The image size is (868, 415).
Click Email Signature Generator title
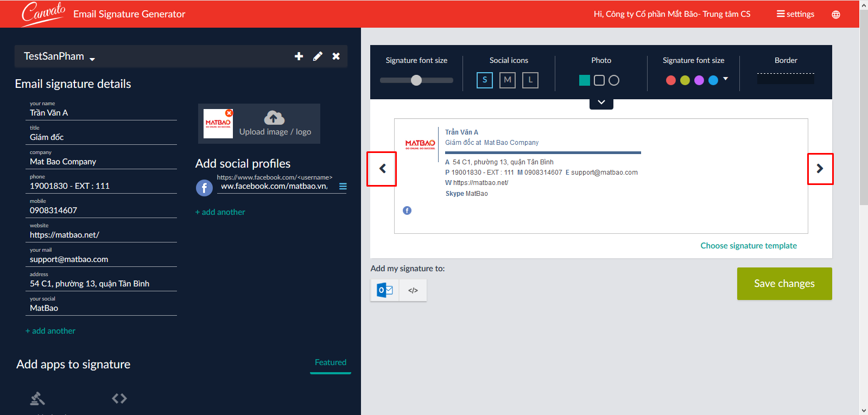click(x=129, y=14)
